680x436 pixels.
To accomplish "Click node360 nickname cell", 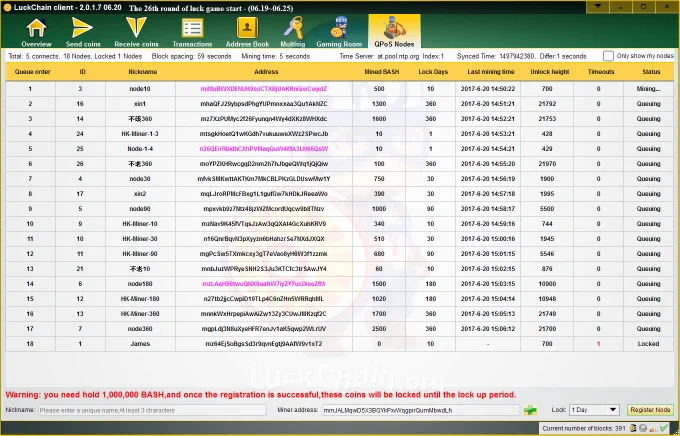I will [x=140, y=329].
